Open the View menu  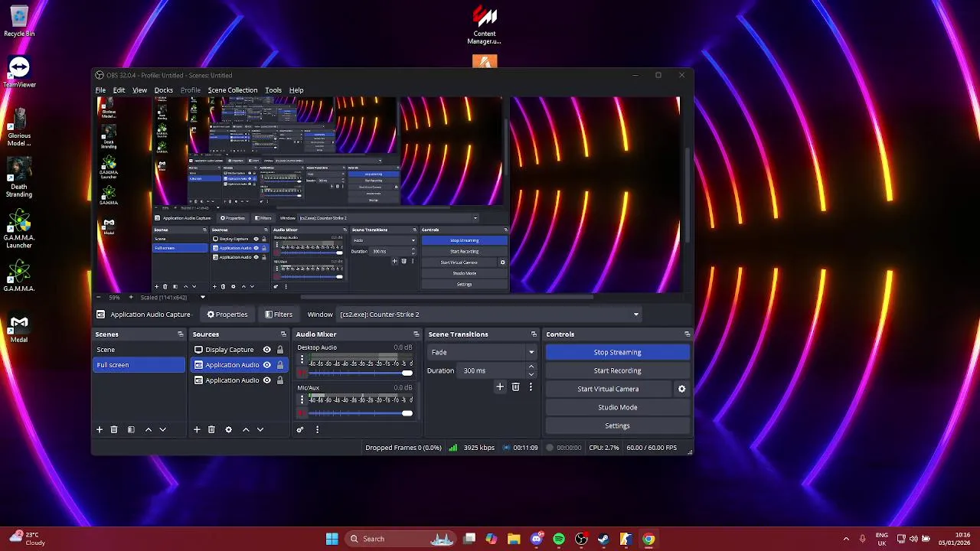coord(139,90)
